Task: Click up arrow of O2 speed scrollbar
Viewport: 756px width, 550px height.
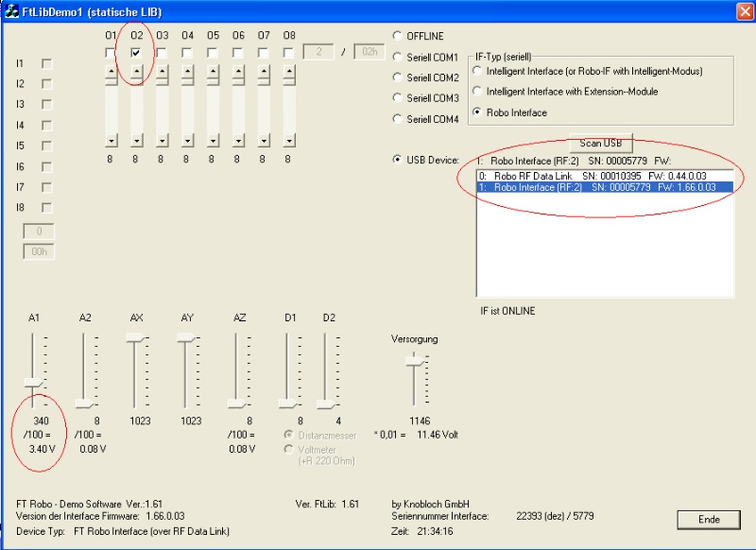Action: tap(137, 72)
